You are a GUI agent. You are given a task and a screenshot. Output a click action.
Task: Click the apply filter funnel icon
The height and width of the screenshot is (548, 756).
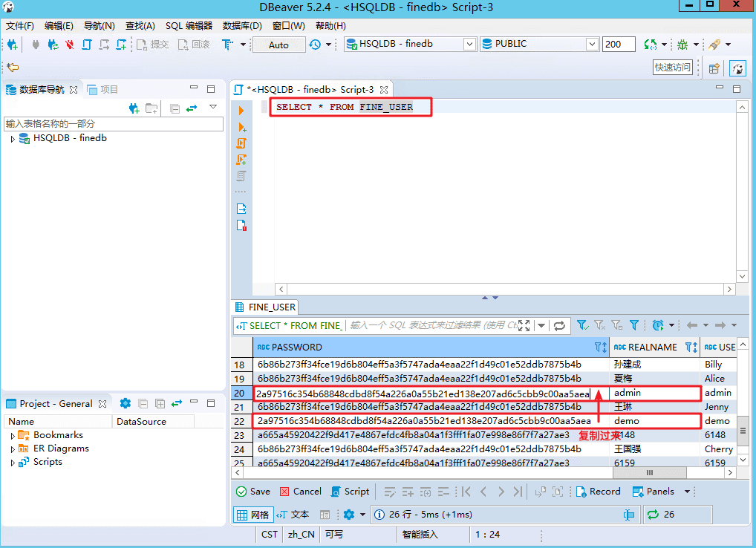pyautogui.click(x=582, y=326)
